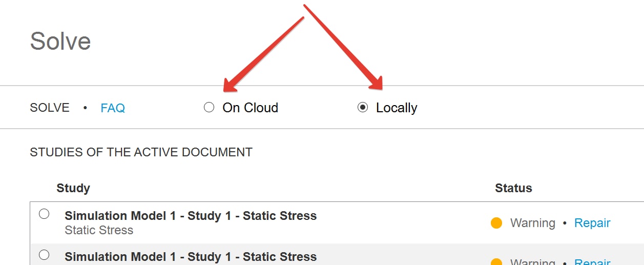Select the Locally radio button
The image size is (644, 265).
tap(363, 108)
